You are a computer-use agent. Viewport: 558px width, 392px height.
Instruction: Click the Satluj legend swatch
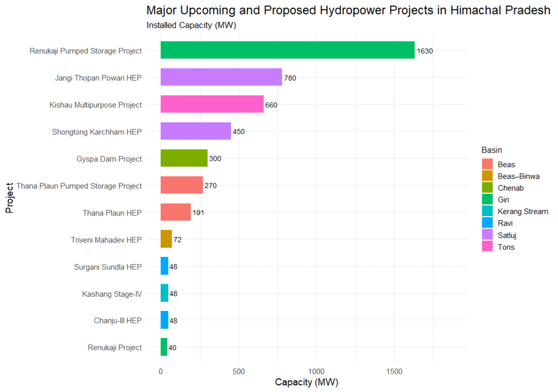487,235
